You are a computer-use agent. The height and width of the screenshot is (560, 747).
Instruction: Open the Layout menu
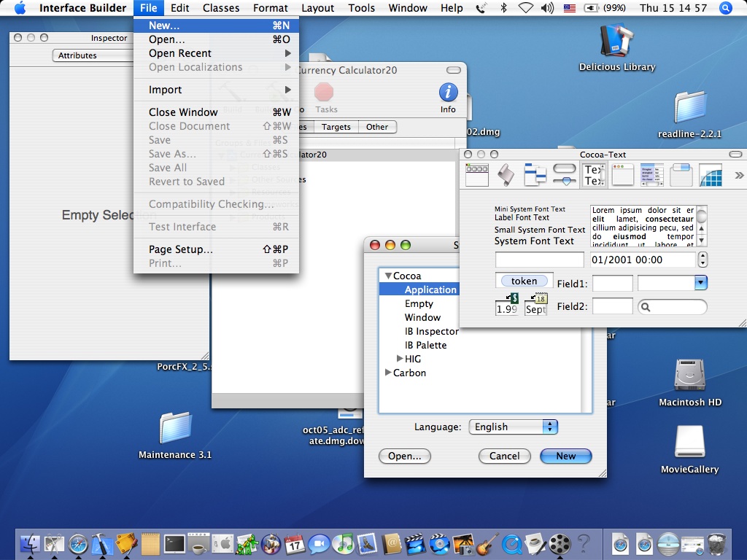pyautogui.click(x=318, y=8)
